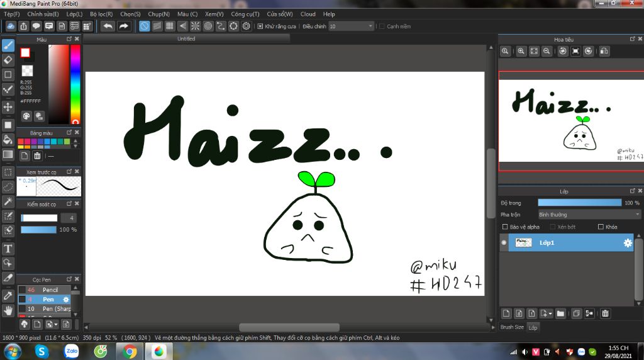Open Zalo from the taskbar
The width and height of the screenshot is (644, 360).
pyautogui.click(x=72, y=351)
